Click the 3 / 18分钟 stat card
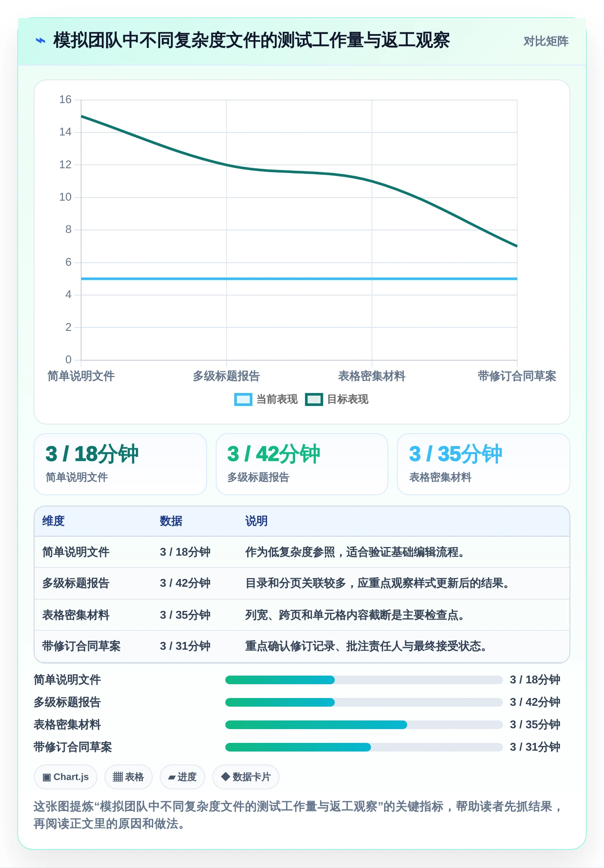 pos(120,464)
